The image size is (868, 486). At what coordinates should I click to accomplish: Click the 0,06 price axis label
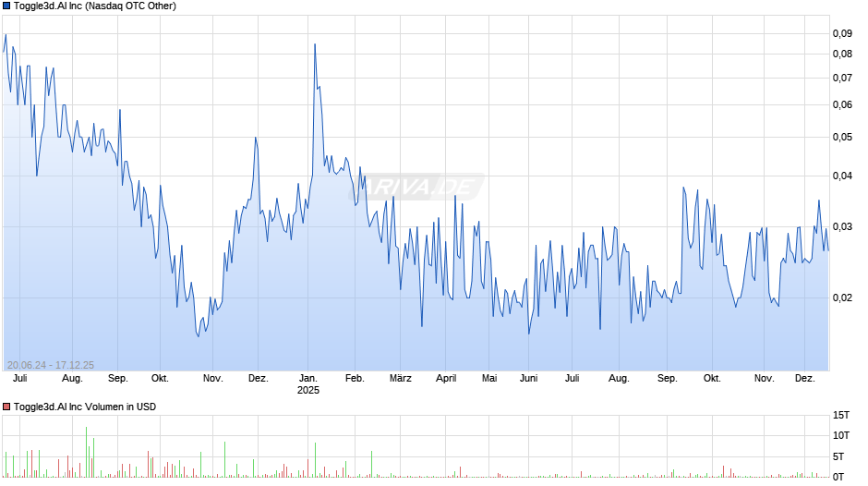842,104
